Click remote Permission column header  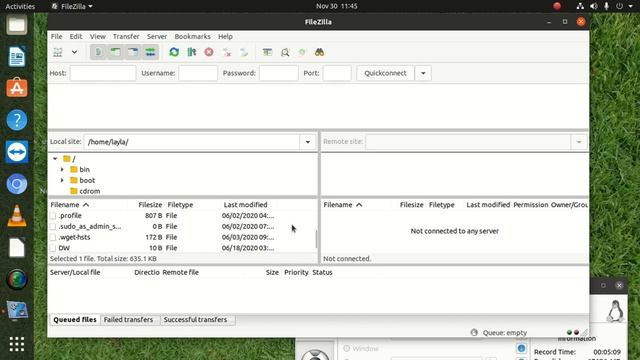pos(531,205)
